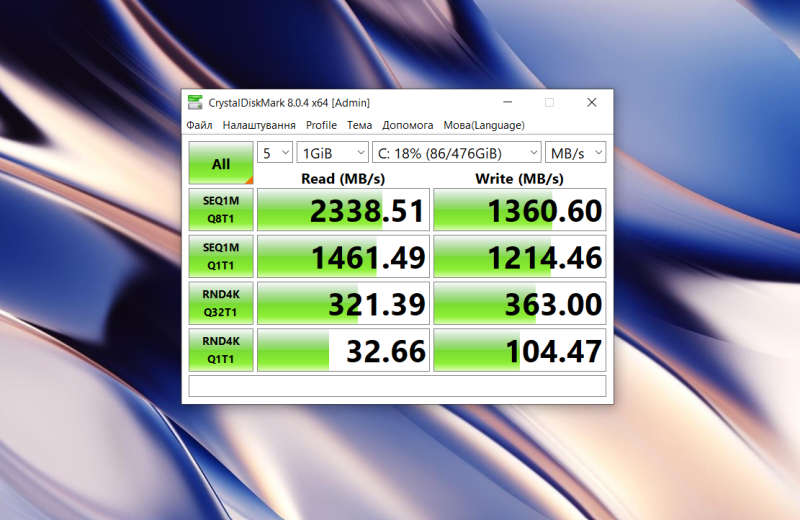Click the Write (MB/s) column header
Viewport: 800px width, 520px height.
519,179
